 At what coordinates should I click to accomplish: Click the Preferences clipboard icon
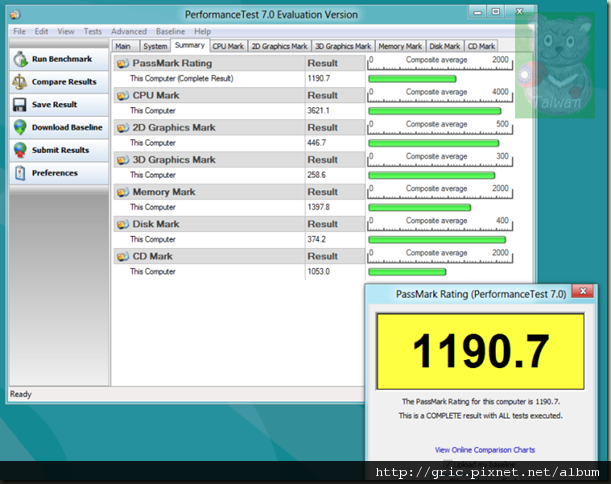tap(20, 173)
